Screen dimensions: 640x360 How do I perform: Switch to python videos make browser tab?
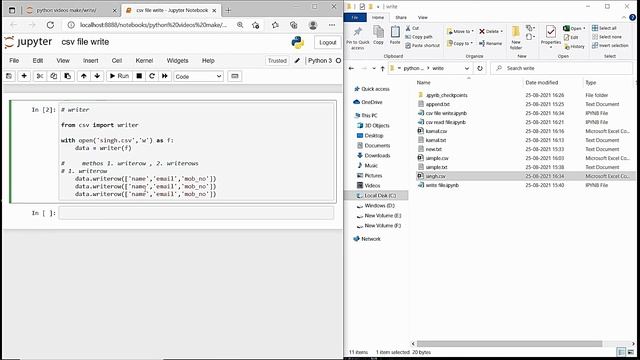click(x=67, y=10)
